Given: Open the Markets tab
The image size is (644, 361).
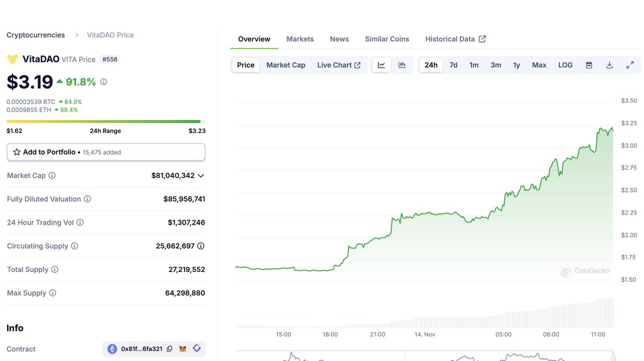Looking at the screenshot, I should (300, 39).
